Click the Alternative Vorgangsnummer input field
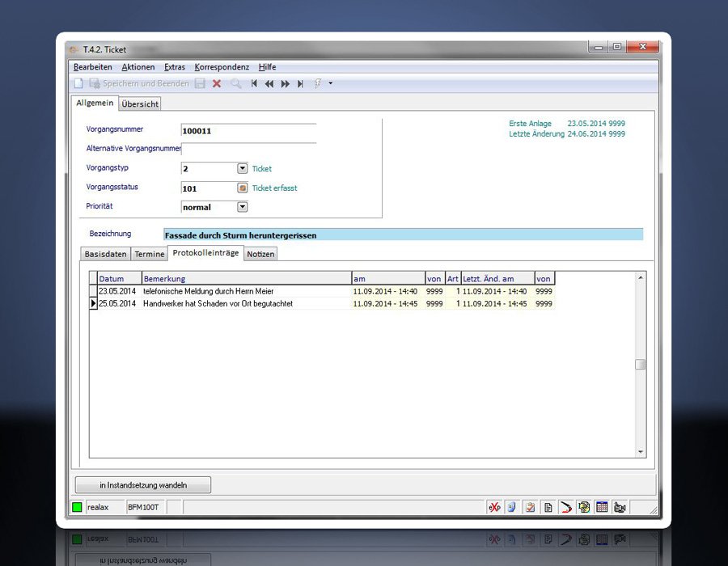This screenshot has height=566, width=728. pos(248,149)
